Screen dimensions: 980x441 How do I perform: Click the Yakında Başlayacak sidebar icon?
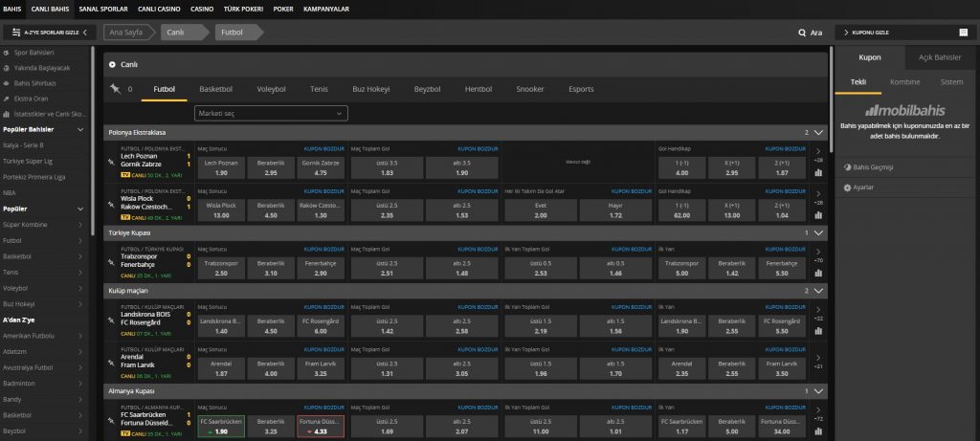pos(7,68)
